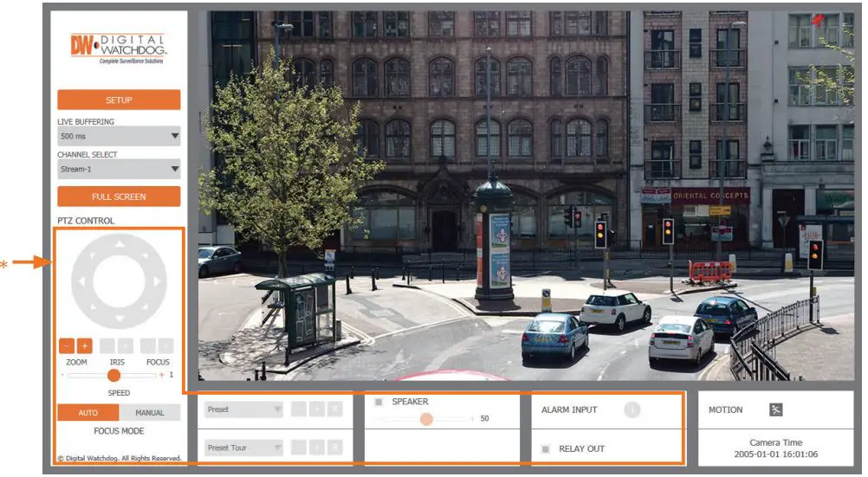Focus near with the FOCUS minus button
The height and width of the screenshot is (477, 868).
click(x=148, y=346)
